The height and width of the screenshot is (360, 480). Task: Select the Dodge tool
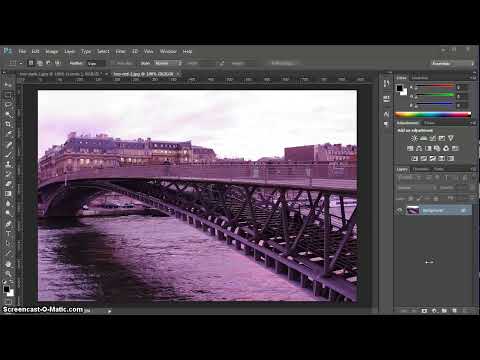tap(8, 213)
